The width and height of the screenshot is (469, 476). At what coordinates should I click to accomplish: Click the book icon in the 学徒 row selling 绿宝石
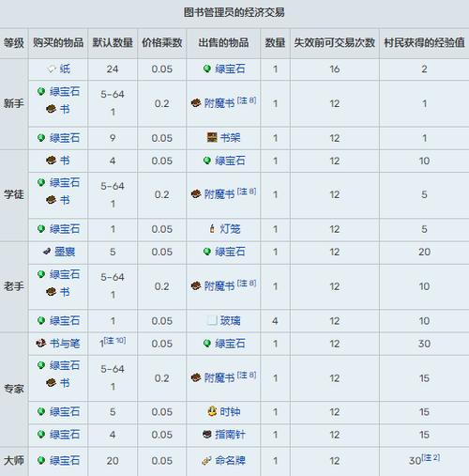tap(52, 161)
